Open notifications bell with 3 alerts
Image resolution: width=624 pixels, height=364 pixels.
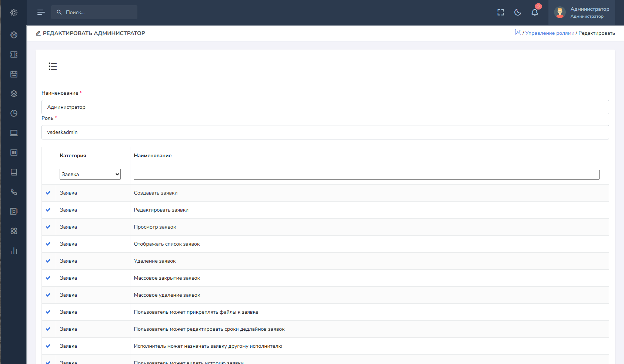click(535, 12)
